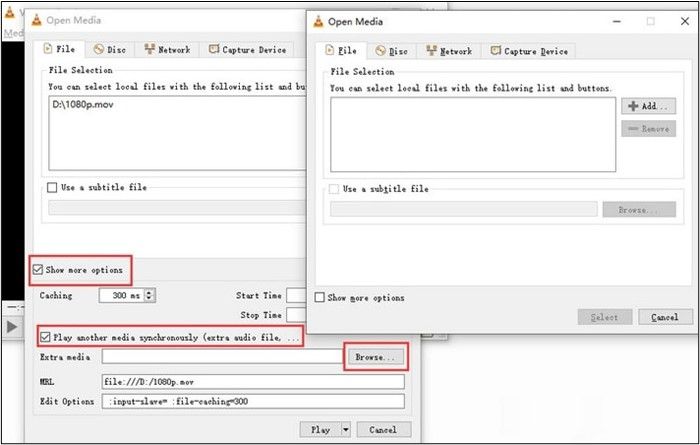Toggle Show more options in front dialog

point(320,297)
